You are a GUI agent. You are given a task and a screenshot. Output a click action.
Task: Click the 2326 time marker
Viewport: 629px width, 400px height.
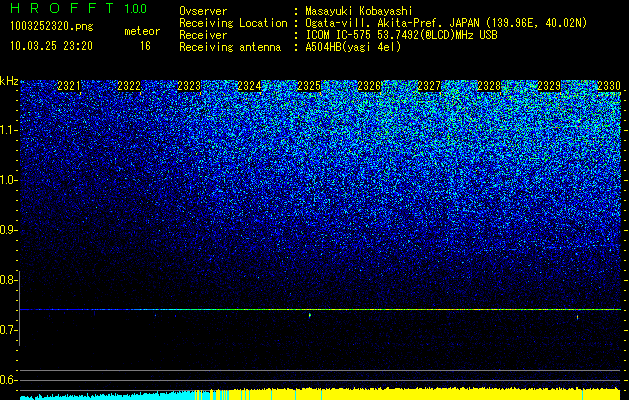(369, 86)
